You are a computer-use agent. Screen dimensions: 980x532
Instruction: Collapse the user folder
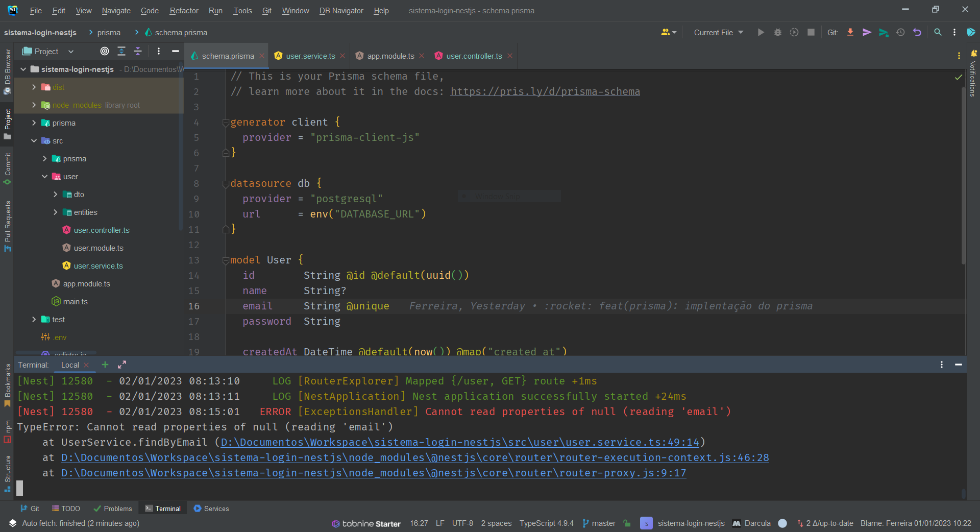(x=44, y=177)
